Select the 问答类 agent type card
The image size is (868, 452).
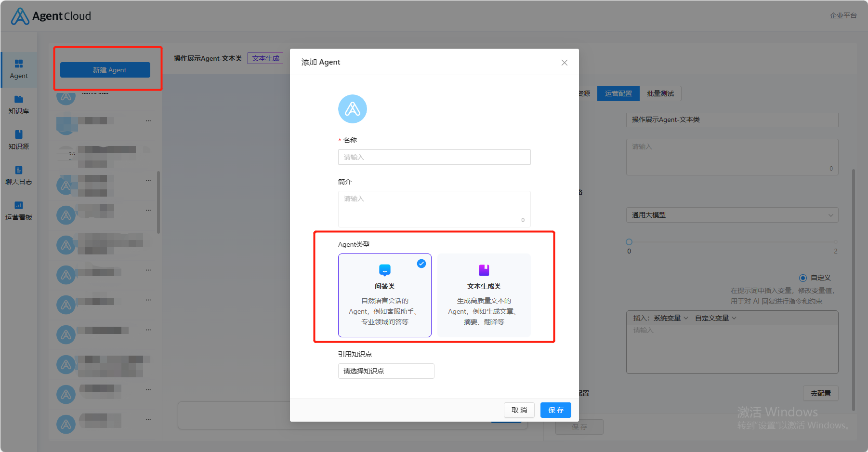coord(385,295)
